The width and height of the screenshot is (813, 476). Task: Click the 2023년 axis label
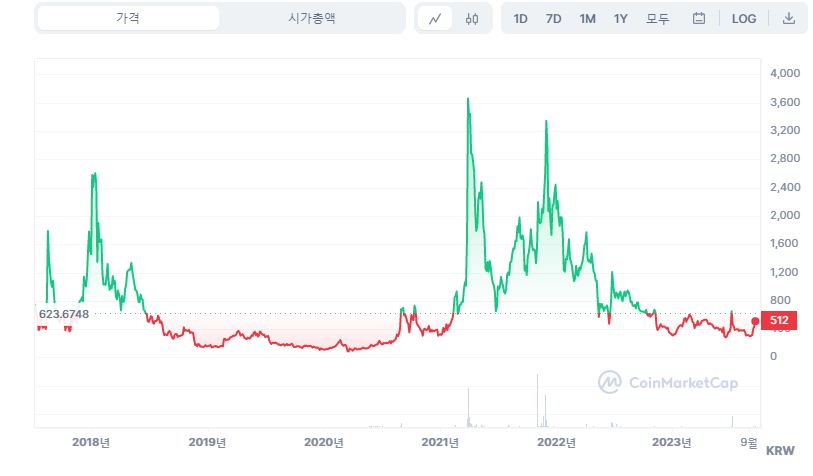click(671, 442)
